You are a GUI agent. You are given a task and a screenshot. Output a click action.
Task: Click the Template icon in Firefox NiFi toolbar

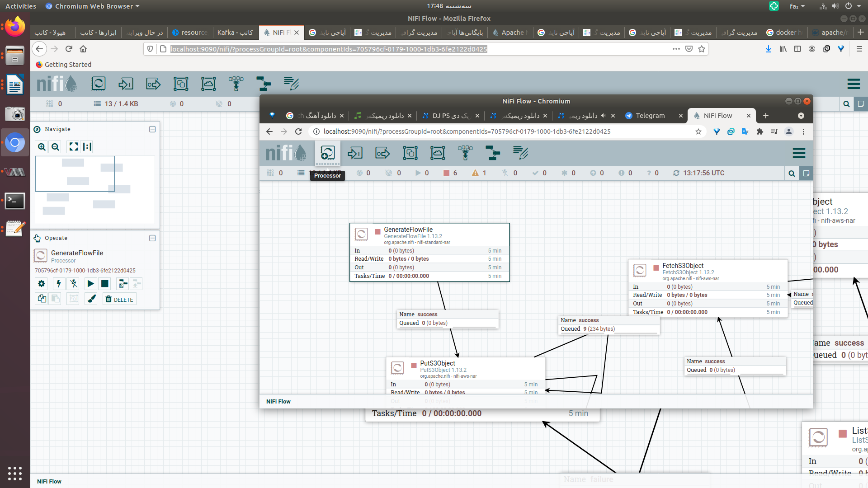tap(264, 84)
